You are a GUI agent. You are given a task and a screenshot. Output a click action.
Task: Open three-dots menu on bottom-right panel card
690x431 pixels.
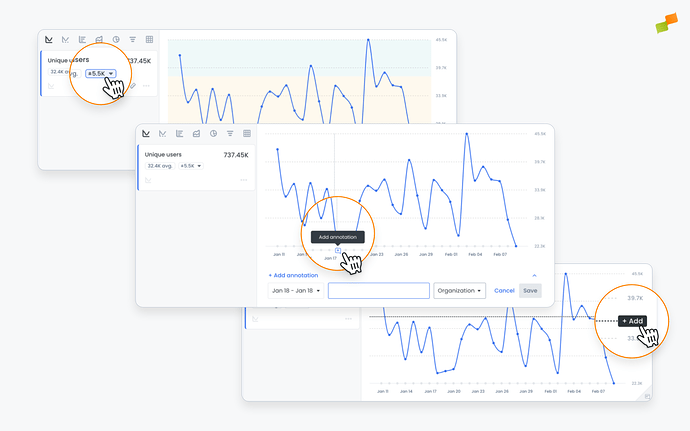(349, 319)
